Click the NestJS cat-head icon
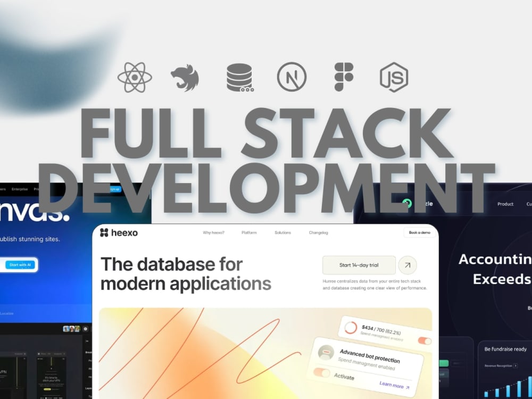The image size is (532, 399). pos(185,78)
